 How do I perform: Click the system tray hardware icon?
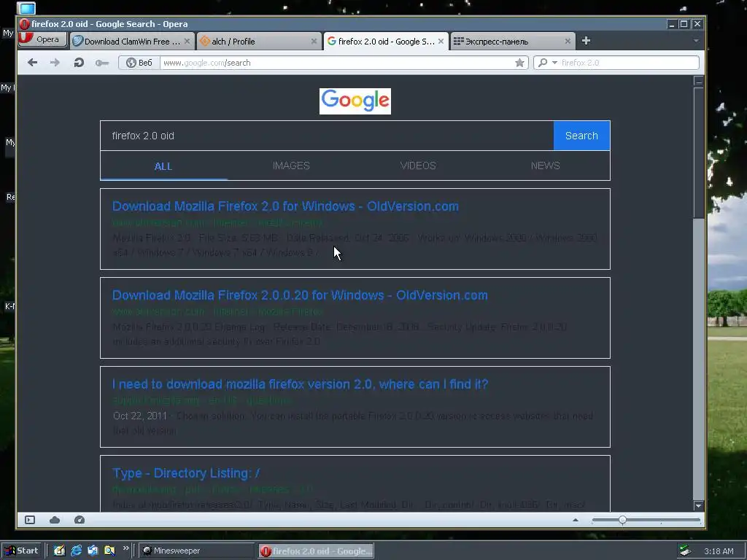coord(685,551)
